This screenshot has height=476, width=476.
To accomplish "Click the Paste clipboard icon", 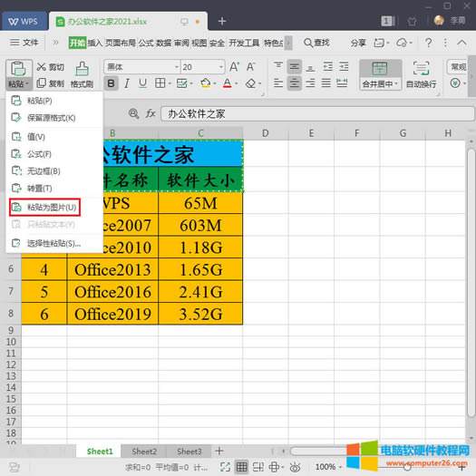I will 18,69.
